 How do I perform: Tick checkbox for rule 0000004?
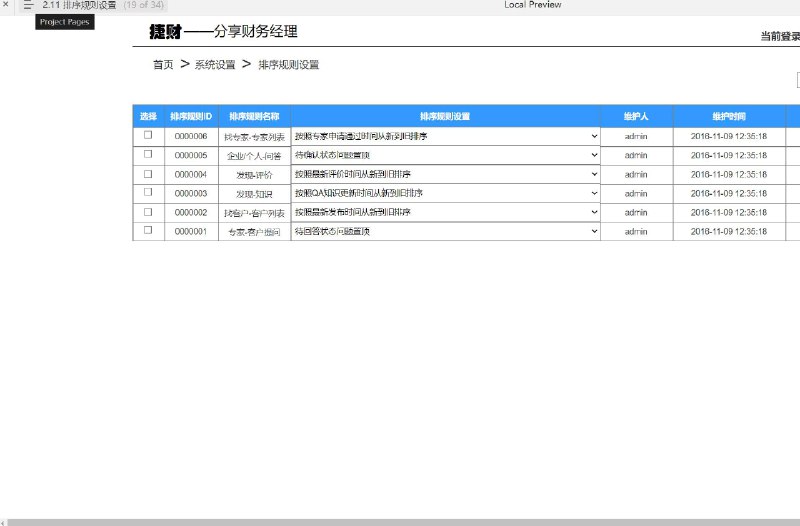pyautogui.click(x=148, y=174)
